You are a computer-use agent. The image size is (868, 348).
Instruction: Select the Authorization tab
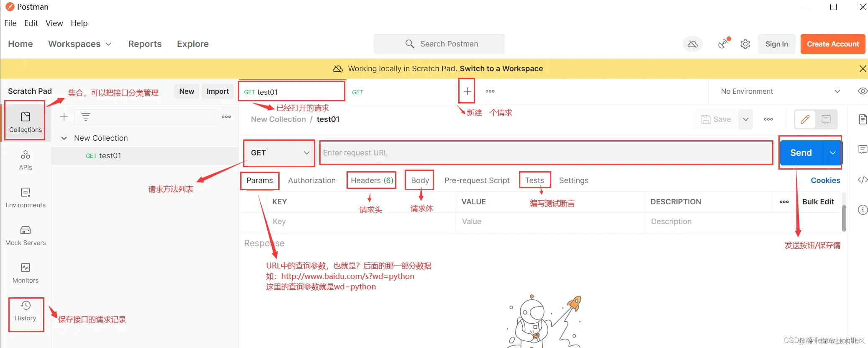point(312,180)
